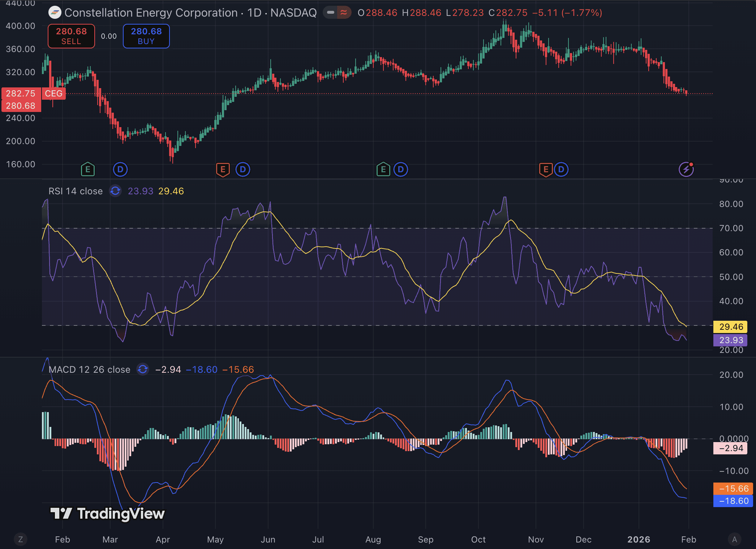Click the RSI refresh cycle icon
756x549 pixels.
[115, 191]
